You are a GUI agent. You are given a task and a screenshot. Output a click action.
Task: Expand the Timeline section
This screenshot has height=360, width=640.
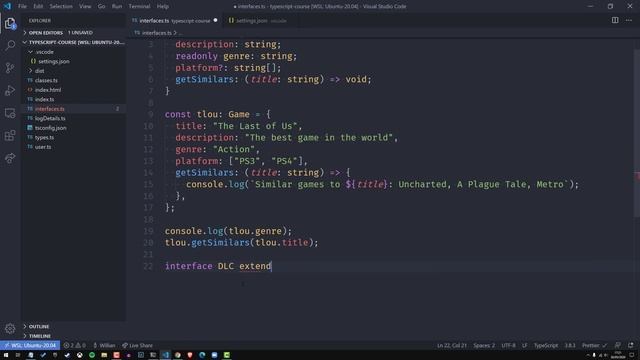coord(73,336)
